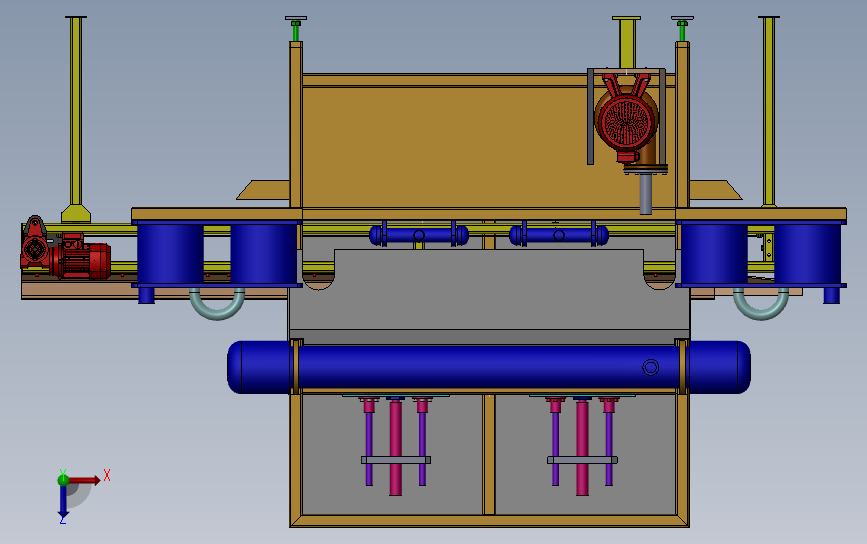Select the grey vertical pipe below the blower

point(645,194)
